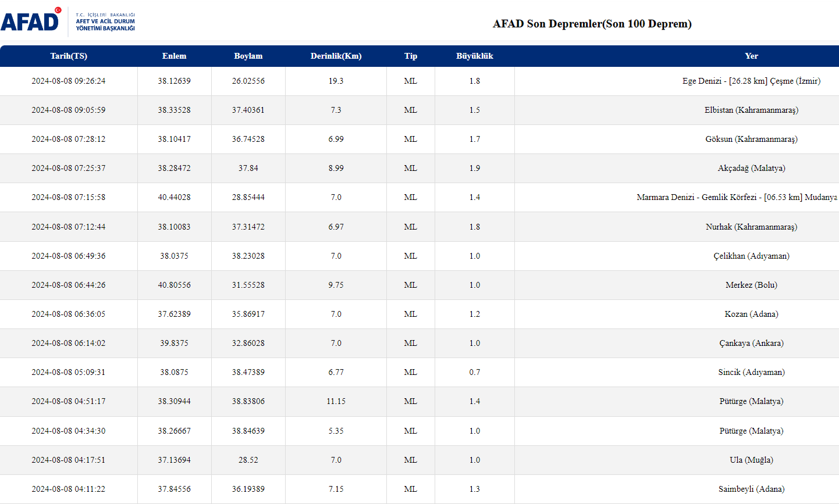Click location Elbistan (Kahramanmaraş)

(x=752, y=110)
